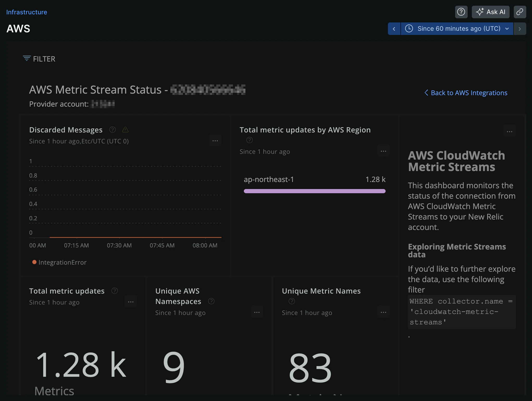Click the warning triangle on Discarded Messages
The image size is (532, 401).
pos(125,130)
